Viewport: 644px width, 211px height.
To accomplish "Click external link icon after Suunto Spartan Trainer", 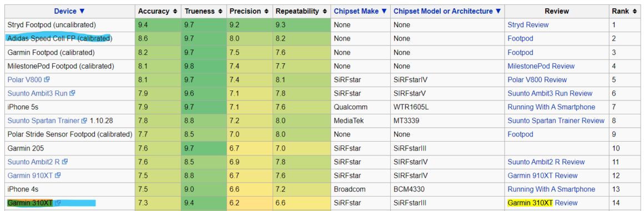I will [84, 120].
